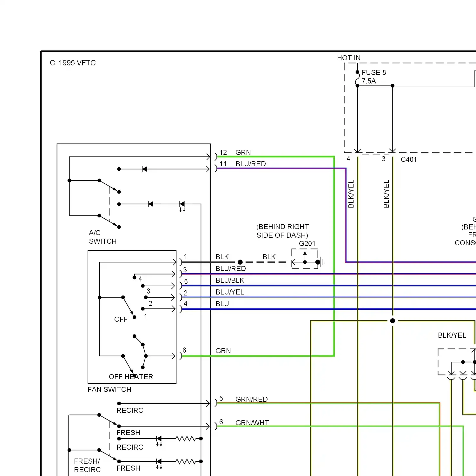Click the "BLU/RED" label at fan switch pin 3
This screenshot has height=476, width=476.
(x=231, y=268)
